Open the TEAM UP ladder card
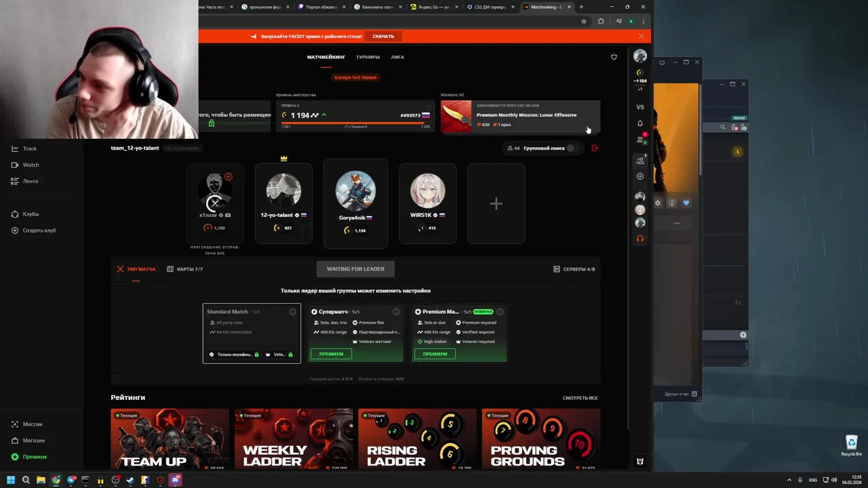 click(x=170, y=439)
